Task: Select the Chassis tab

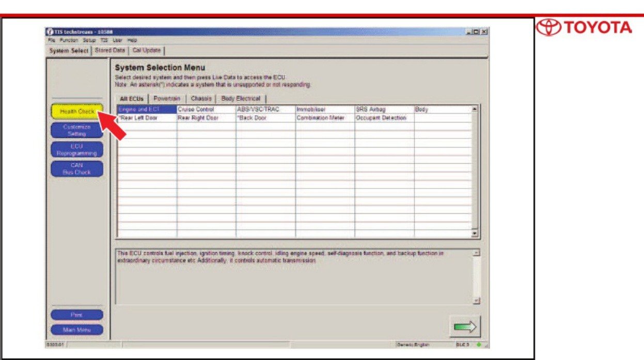Action: tap(201, 99)
